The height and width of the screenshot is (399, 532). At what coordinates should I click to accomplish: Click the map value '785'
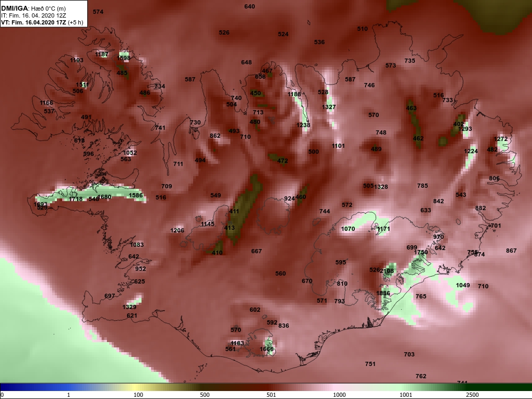coord(423,186)
